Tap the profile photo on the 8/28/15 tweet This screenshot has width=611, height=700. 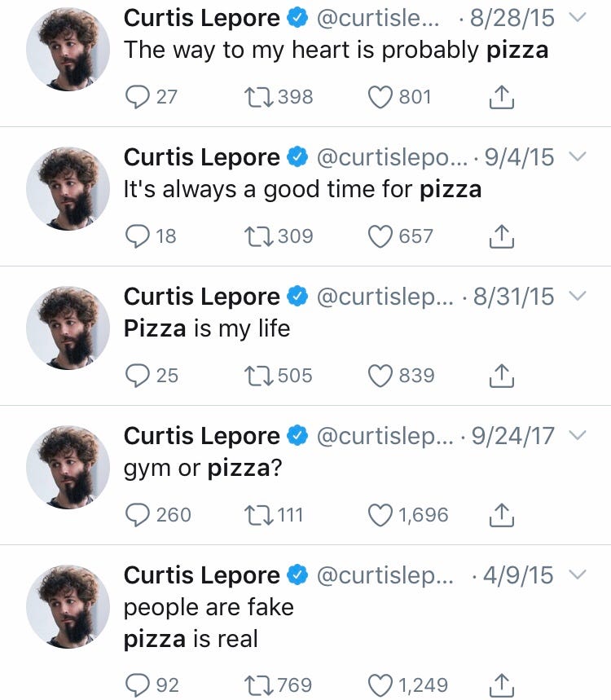click(68, 51)
